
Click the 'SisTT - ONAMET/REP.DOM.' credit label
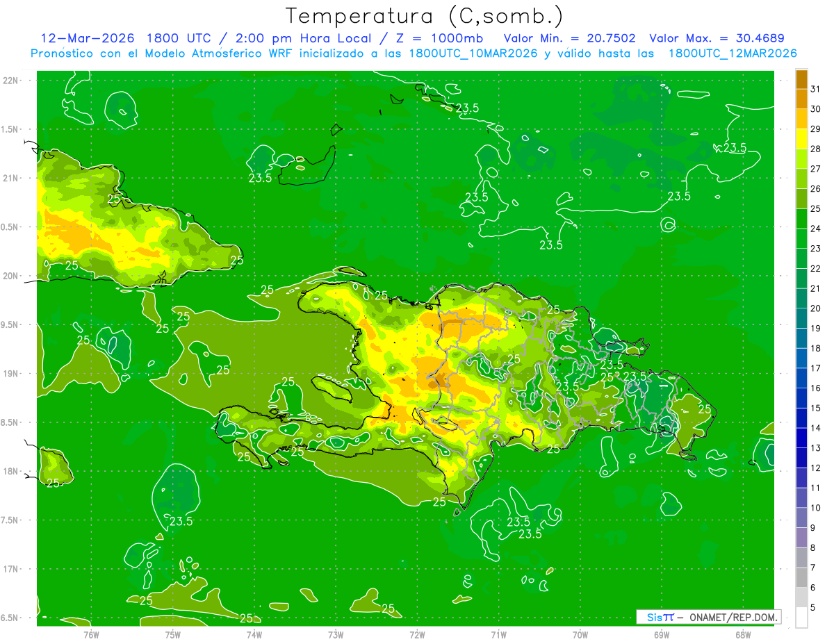[709, 617]
